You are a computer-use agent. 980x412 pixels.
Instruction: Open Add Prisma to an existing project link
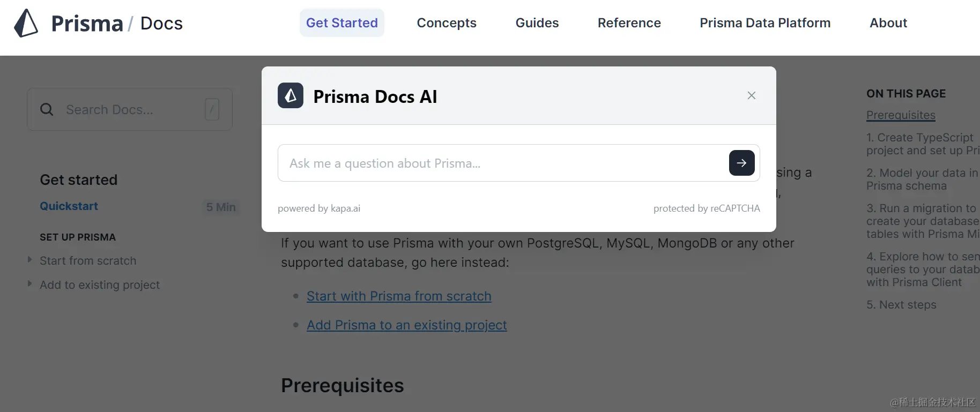click(x=406, y=325)
